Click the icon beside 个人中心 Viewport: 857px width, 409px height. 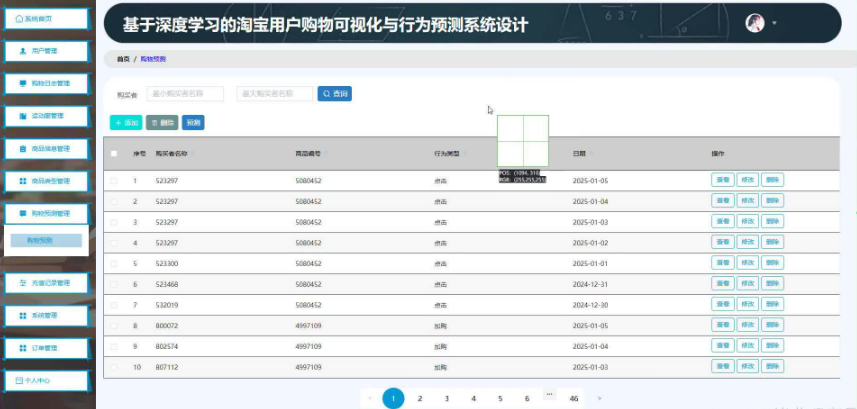point(20,381)
